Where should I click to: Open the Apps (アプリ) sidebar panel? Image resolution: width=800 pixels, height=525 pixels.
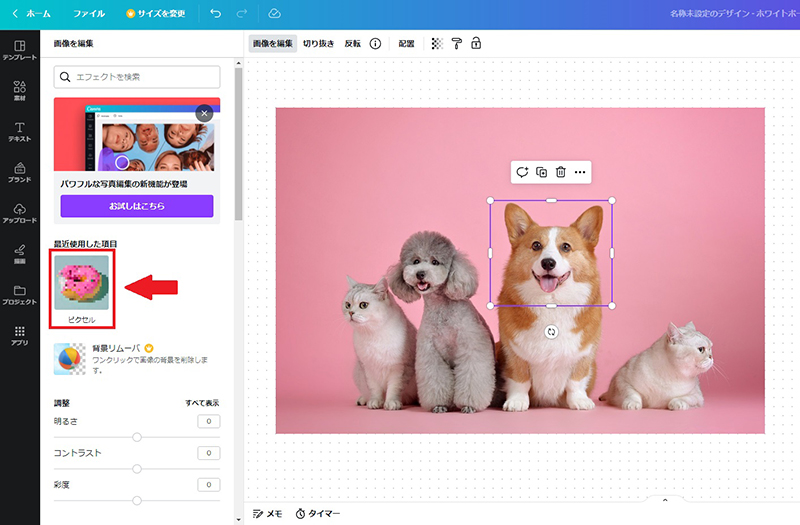[19, 336]
